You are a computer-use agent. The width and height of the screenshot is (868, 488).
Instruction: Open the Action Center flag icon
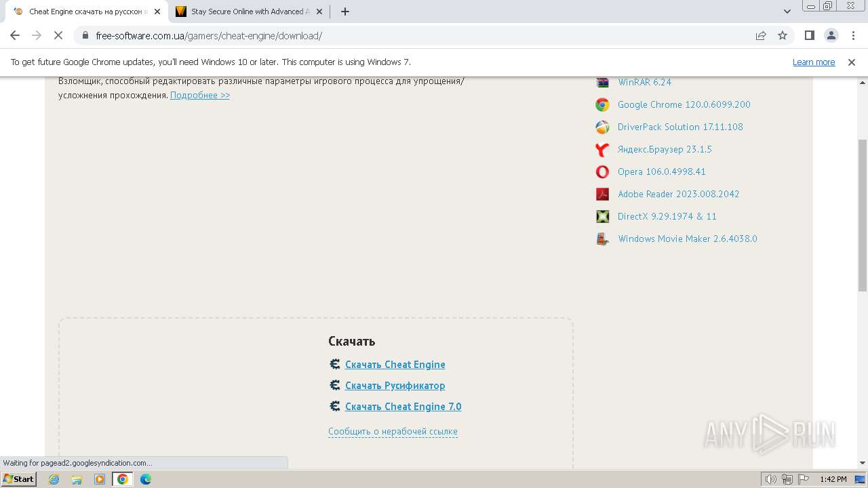pyautogui.click(x=804, y=479)
